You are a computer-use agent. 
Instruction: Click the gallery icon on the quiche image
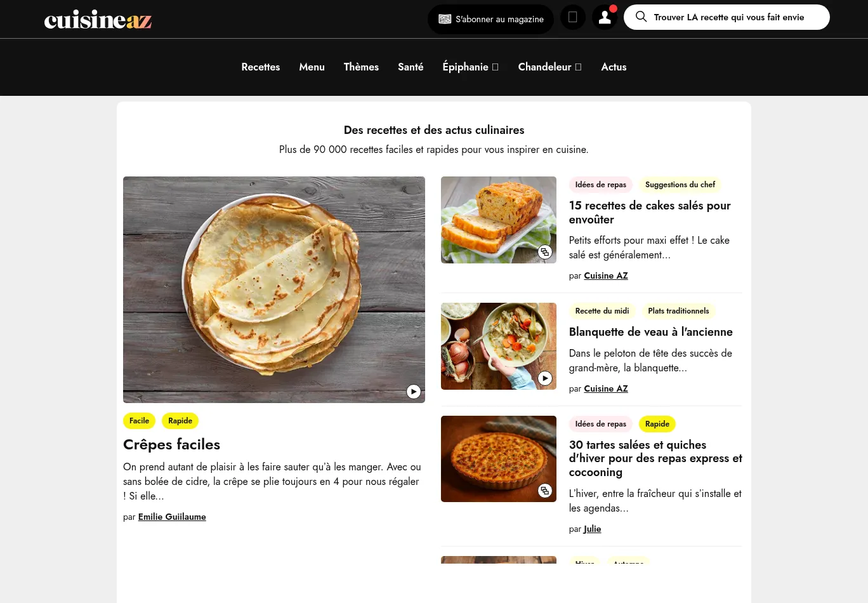click(545, 491)
